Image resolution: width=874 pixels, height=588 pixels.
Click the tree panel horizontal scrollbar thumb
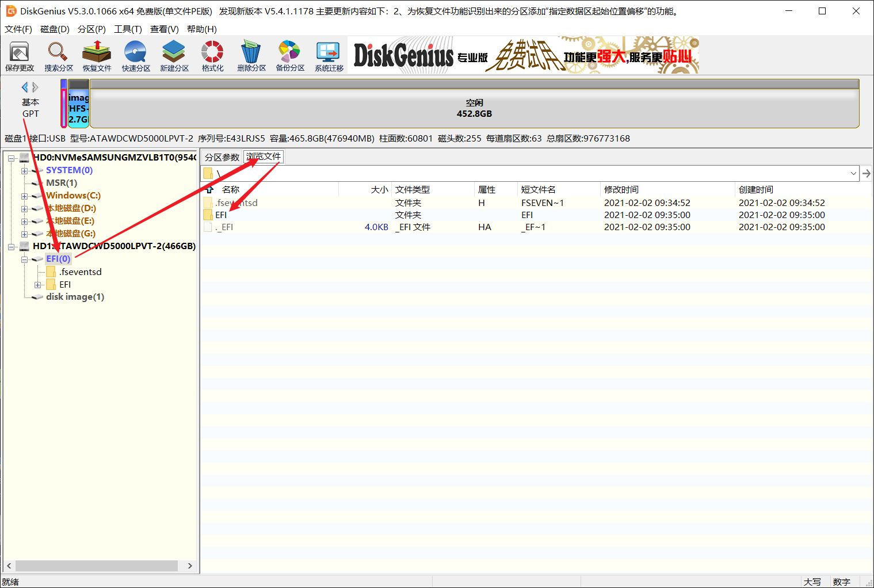click(97, 566)
